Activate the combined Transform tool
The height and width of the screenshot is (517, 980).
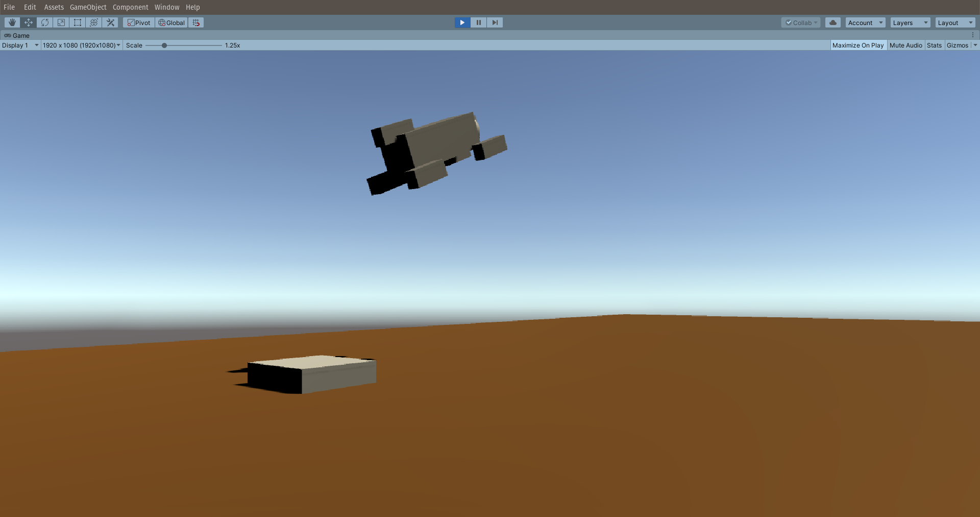pos(93,22)
